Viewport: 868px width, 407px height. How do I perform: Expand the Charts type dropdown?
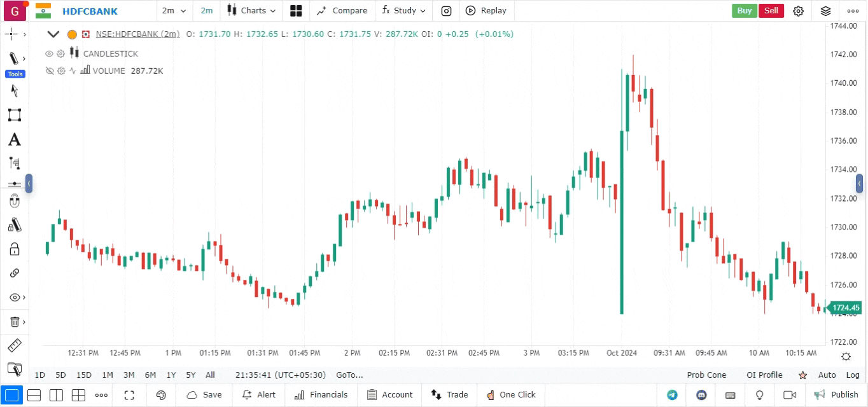(253, 11)
